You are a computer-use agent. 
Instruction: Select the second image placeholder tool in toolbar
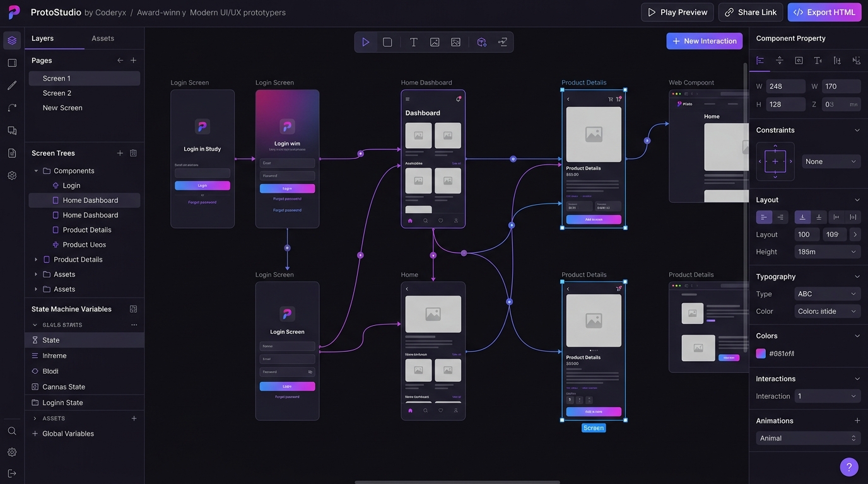click(455, 42)
